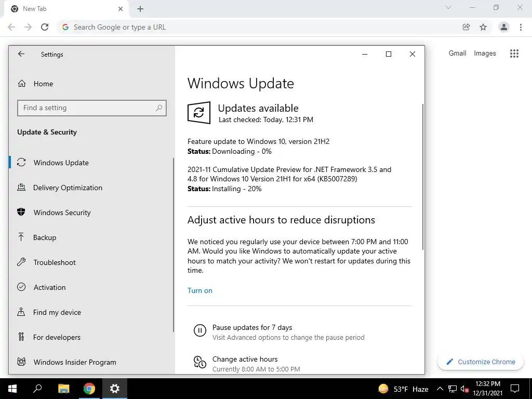Screen dimensions: 532x399
Task: Open File Explorer from taskbar
Action: pyautogui.click(x=63, y=389)
